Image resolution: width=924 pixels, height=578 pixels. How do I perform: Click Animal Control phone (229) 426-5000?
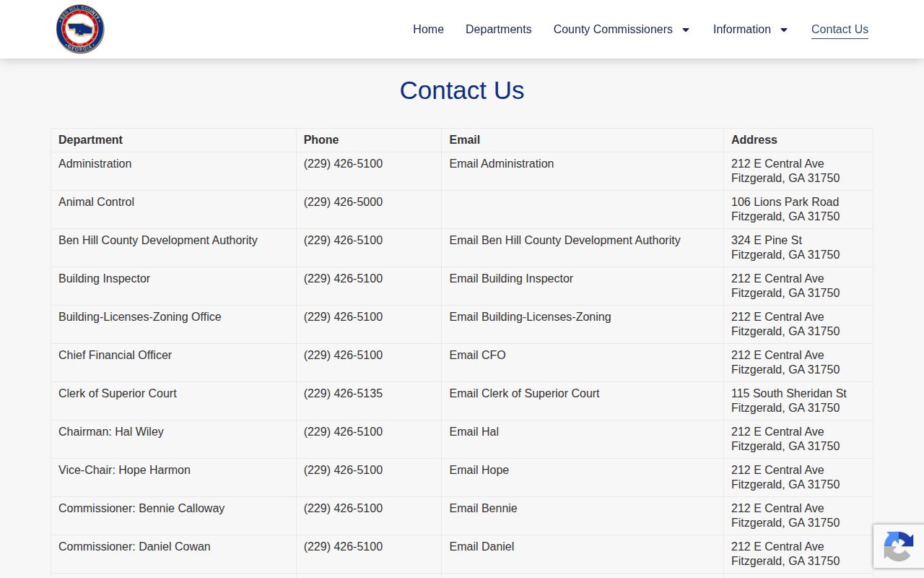(x=343, y=202)
